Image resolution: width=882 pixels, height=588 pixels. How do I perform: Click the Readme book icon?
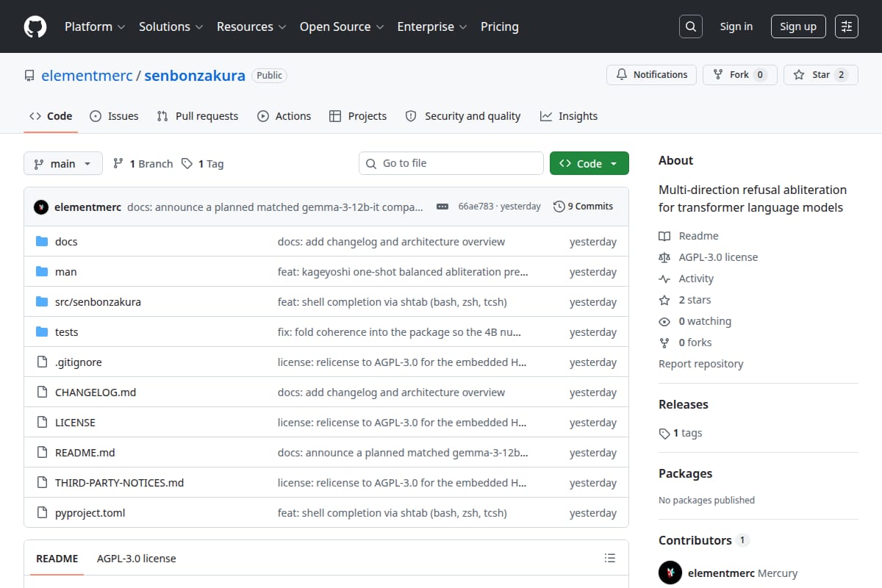click(664, 236)
